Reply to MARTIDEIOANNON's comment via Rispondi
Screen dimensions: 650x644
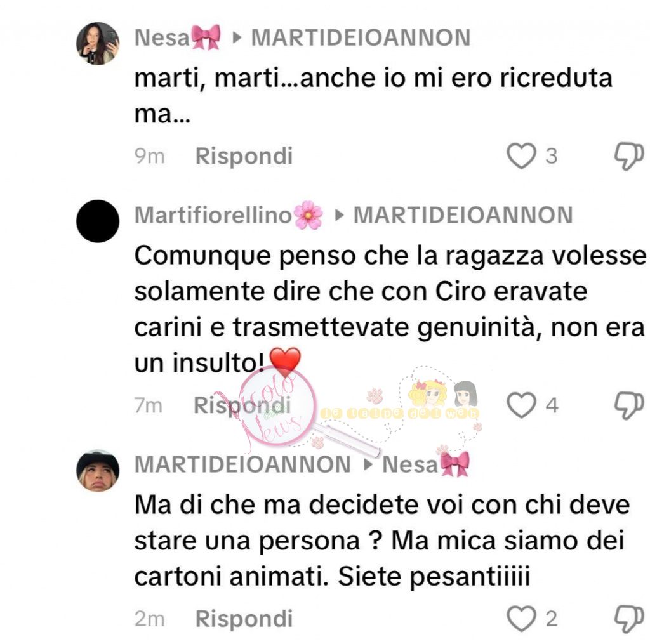pos(244,619)
